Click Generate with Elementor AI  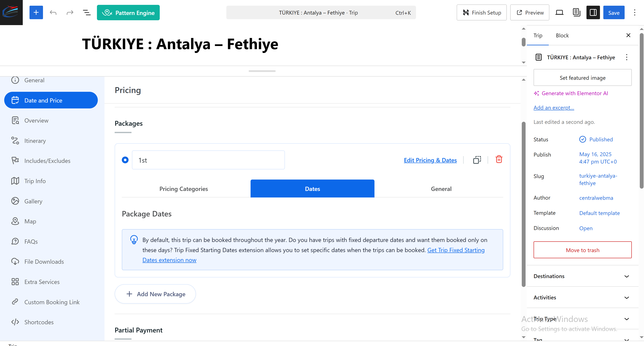tap(571, 93)
